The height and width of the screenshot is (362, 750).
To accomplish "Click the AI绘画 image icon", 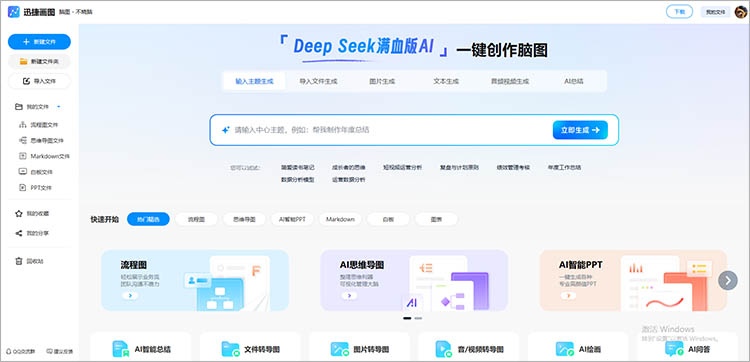I will (x=564, y=349).
